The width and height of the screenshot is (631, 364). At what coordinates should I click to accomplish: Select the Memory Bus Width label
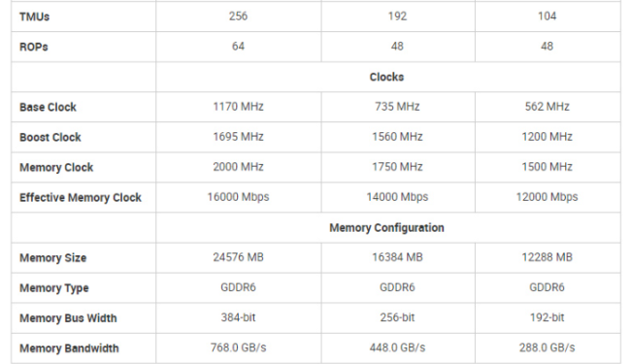tap(68, 318)
